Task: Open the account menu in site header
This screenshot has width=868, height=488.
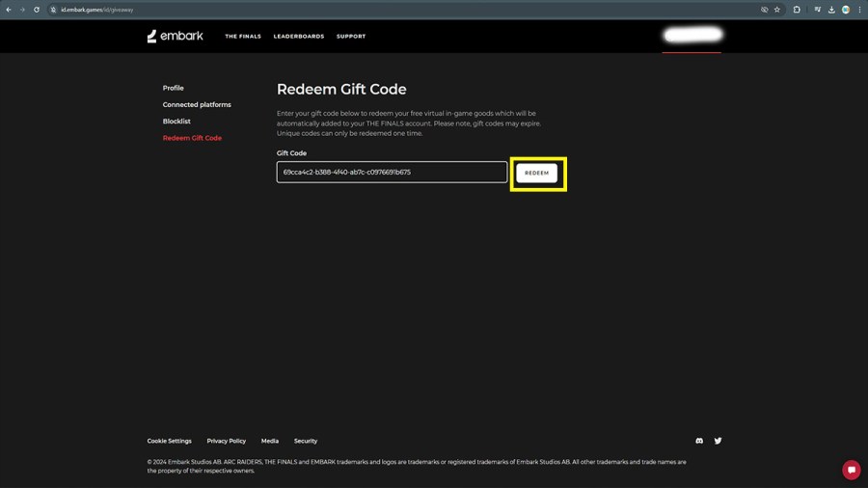Action: coord(692,36)
